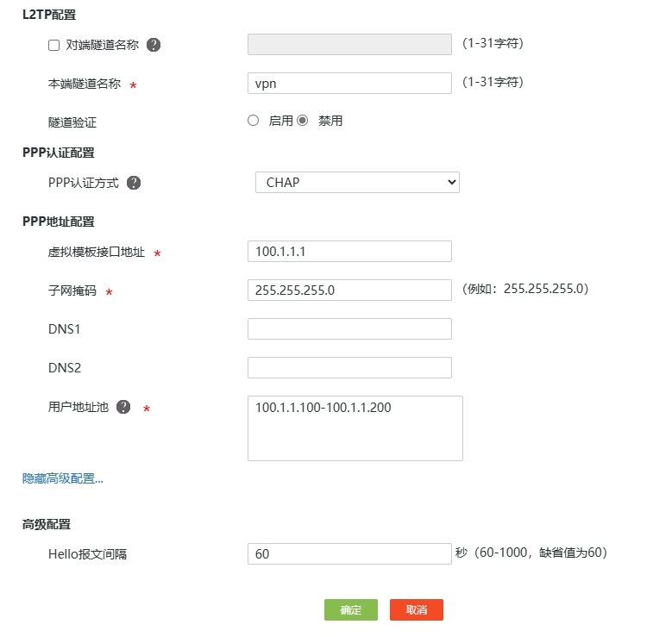Click the DNS2 label

click(x=65, y=368)
